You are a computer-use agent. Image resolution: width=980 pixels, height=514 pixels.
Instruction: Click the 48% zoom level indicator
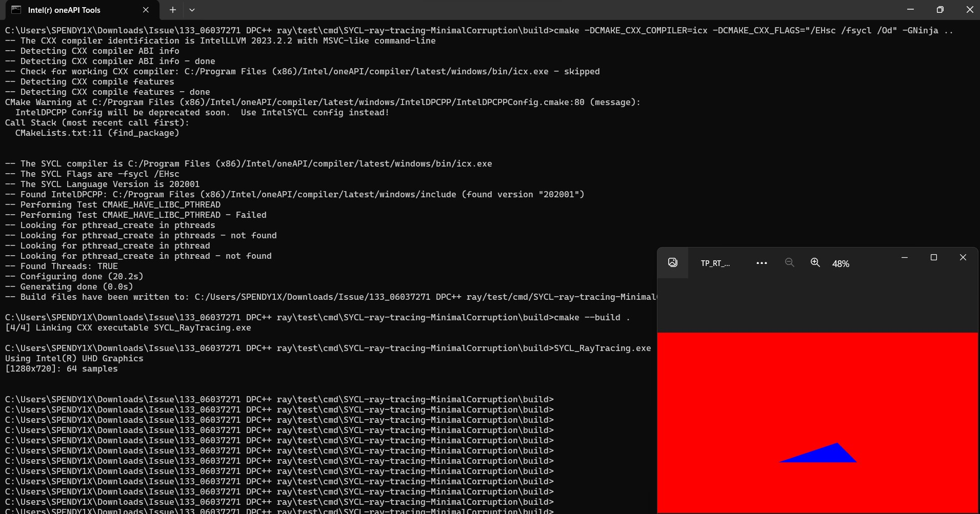[841, 264]
